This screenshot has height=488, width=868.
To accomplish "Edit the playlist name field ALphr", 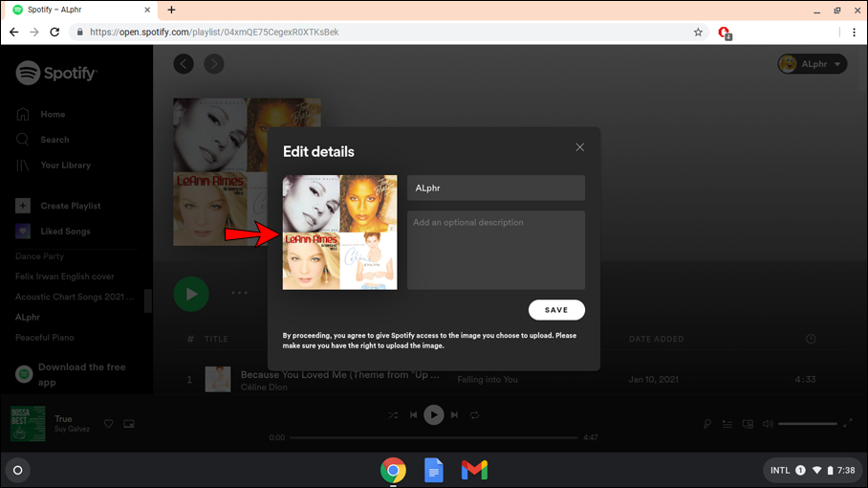I will [496, 188].
